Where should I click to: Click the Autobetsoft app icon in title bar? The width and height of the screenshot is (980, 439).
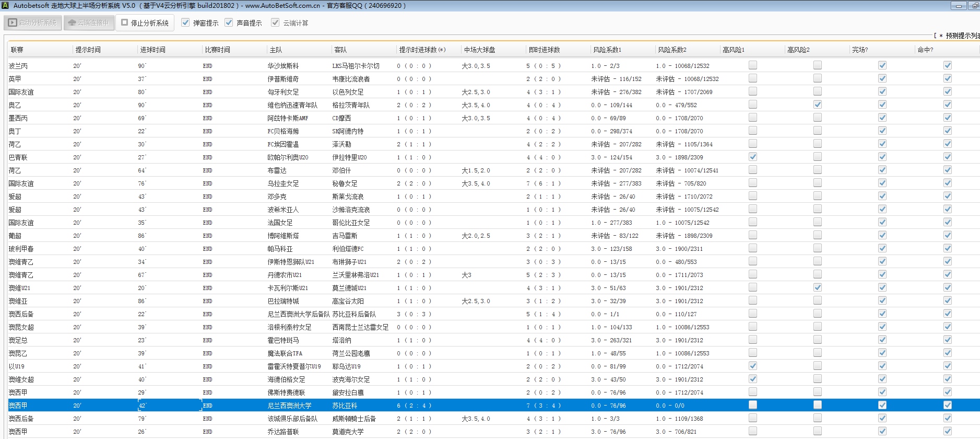5,5
